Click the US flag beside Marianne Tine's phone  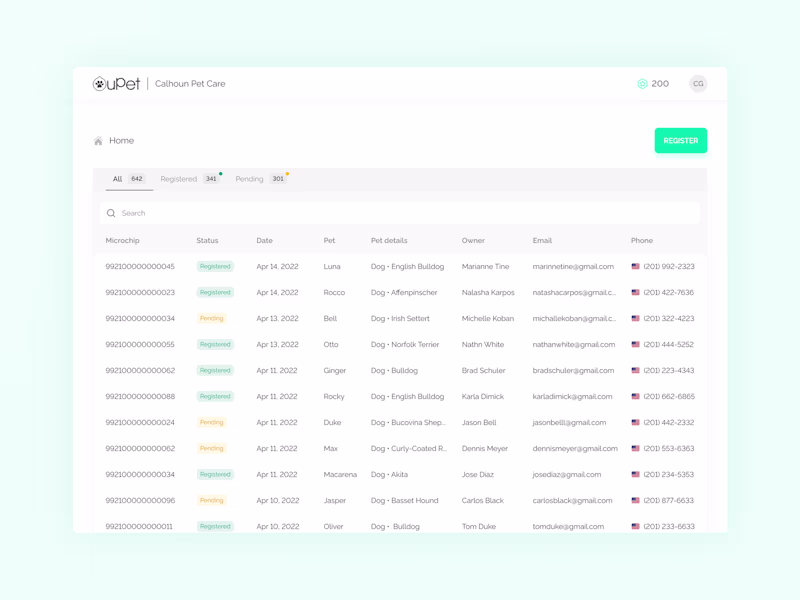point(634,266)
